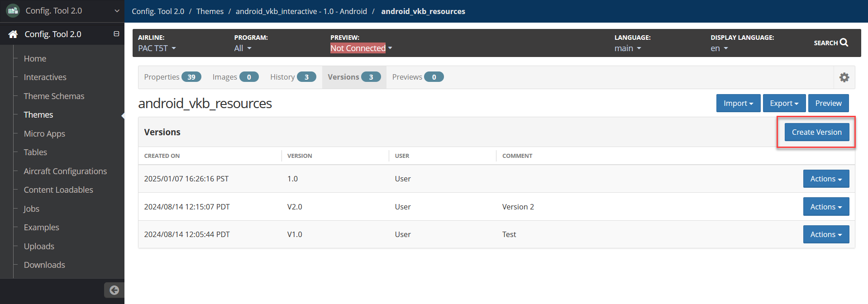Click the COMMENT column header

517,156
